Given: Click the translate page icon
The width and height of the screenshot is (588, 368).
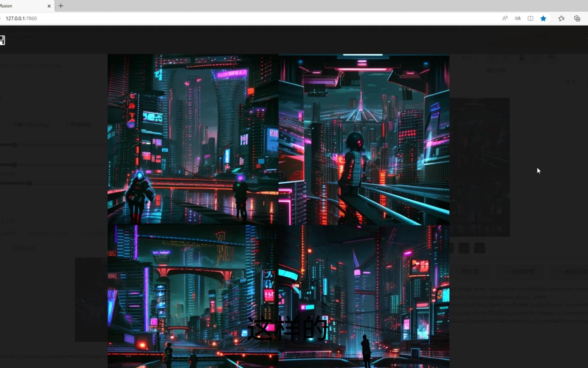Looking at the screenshot, I should point(518,18).
